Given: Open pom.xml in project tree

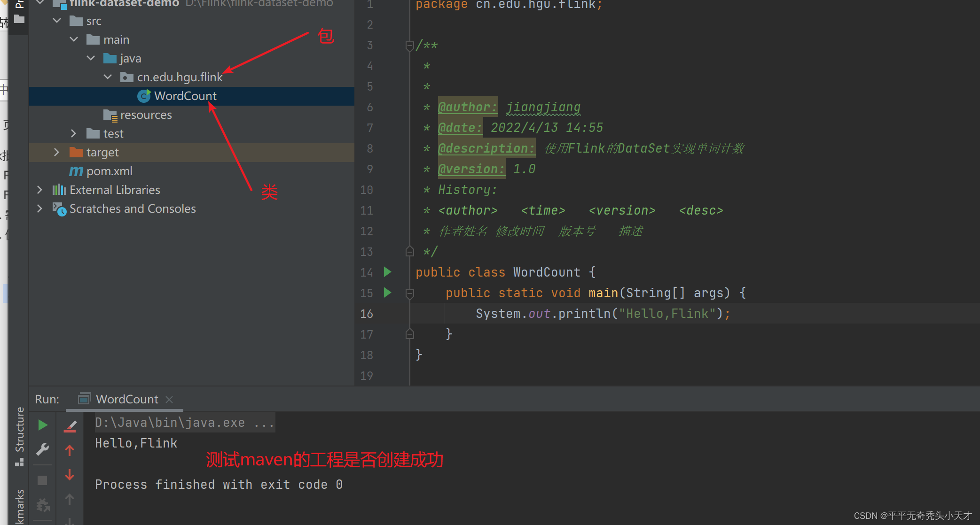Looking at the screenshot, I should (109, 171).
